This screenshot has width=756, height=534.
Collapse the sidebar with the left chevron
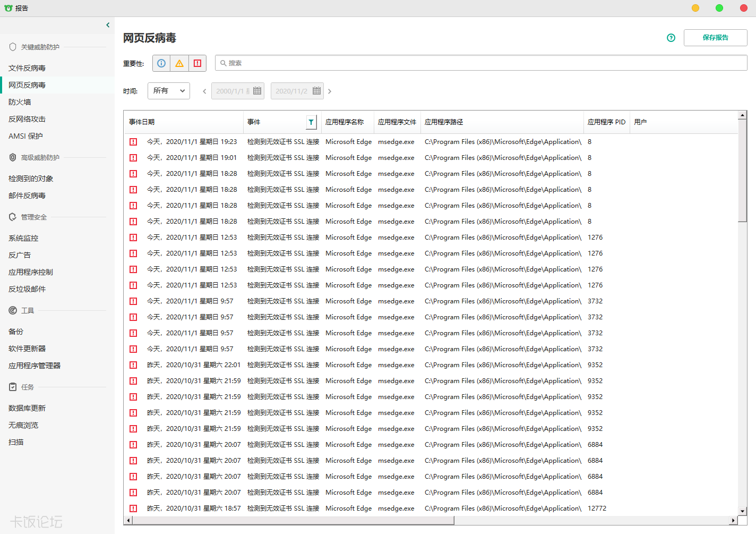click(x=108, y=25)
